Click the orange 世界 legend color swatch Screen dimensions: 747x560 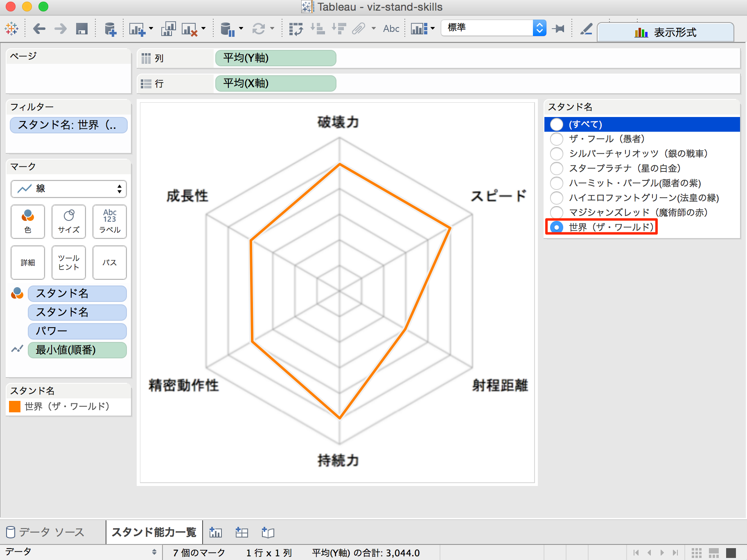(x=15, y=407)
